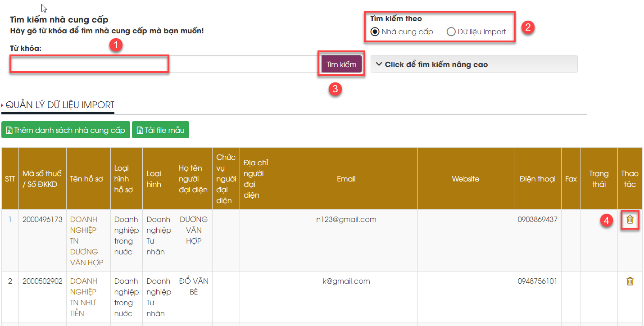Open the QUẢN LÝ DỮ LIỆU IMPORT tab

tap(60, 105)
